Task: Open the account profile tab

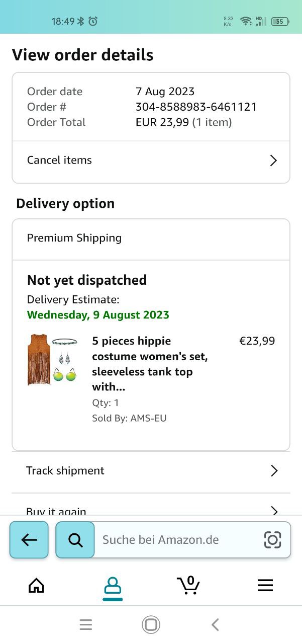Action: [112, 586]
